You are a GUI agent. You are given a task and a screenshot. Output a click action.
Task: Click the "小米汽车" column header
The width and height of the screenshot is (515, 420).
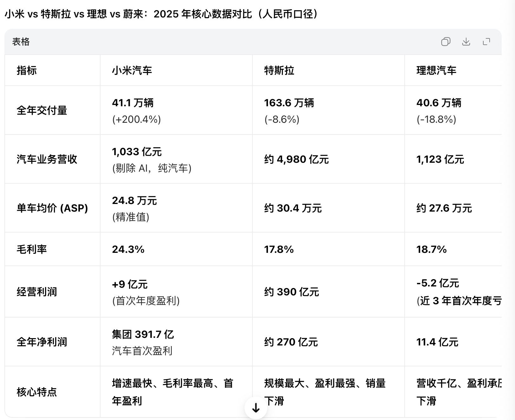pos(132,70)
